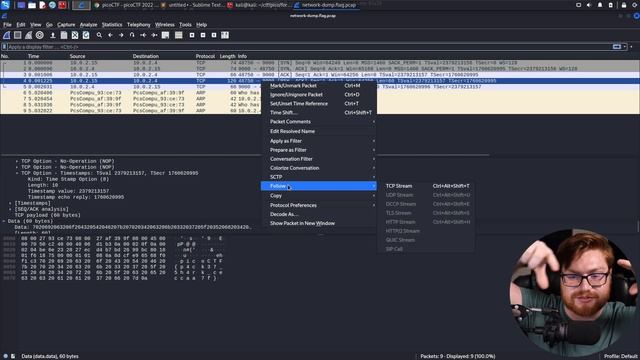Open Capture options from the toolbar
640x360 pixels.
pos(40,35)
